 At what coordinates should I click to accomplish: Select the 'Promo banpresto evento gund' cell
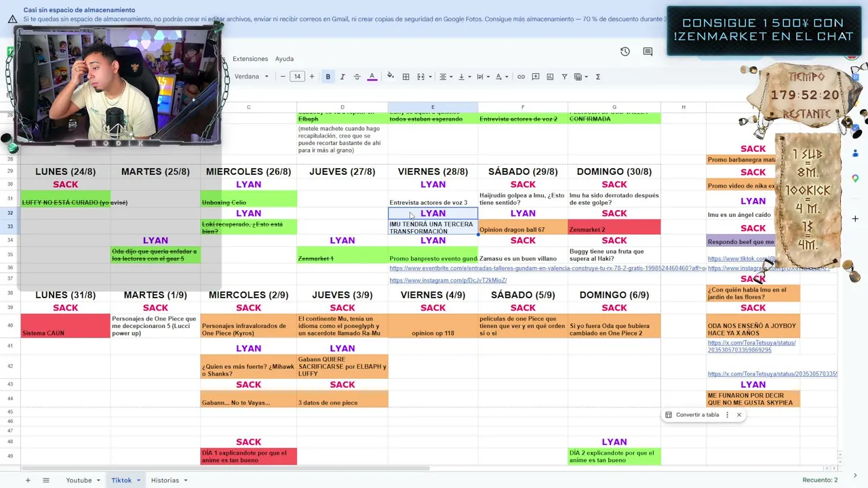[433, 255]
